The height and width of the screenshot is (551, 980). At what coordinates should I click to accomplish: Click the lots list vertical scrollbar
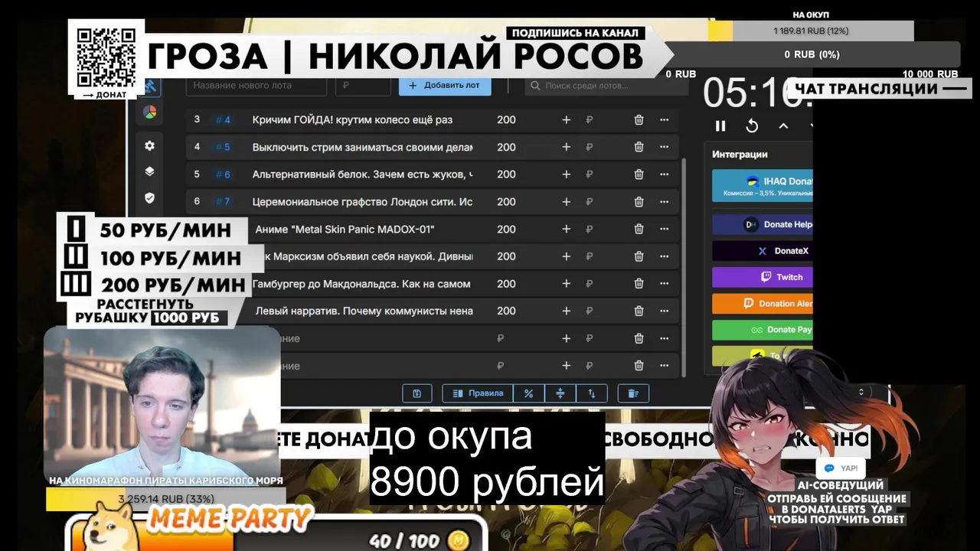684,268
